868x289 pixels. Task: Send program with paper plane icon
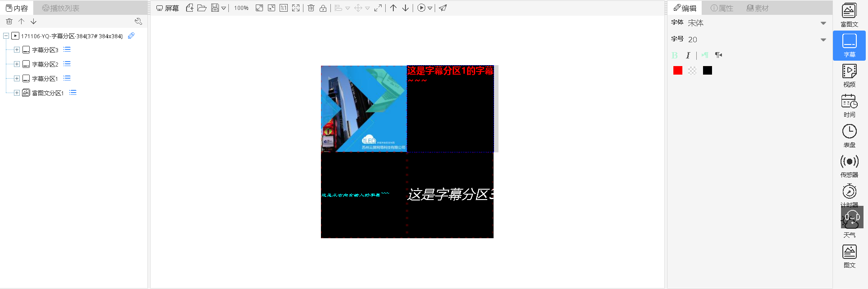pos(443,8)
